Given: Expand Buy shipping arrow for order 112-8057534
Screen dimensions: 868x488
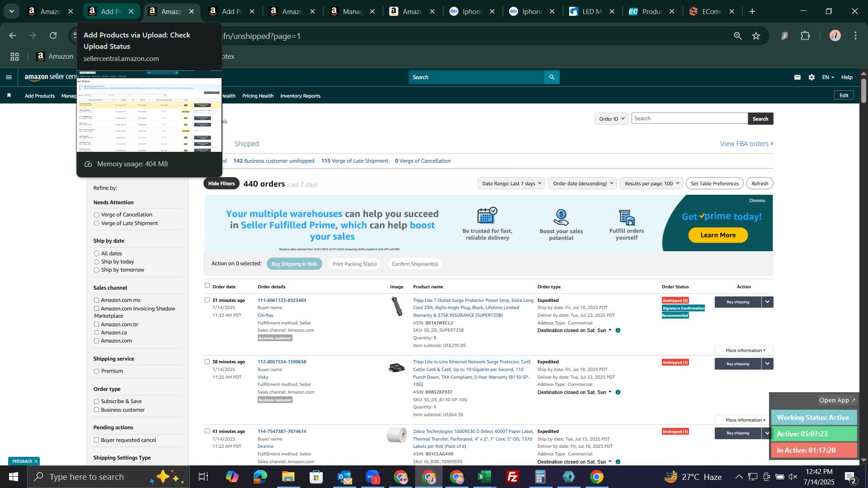Looking at the screenshot, I should click(767, 364).
